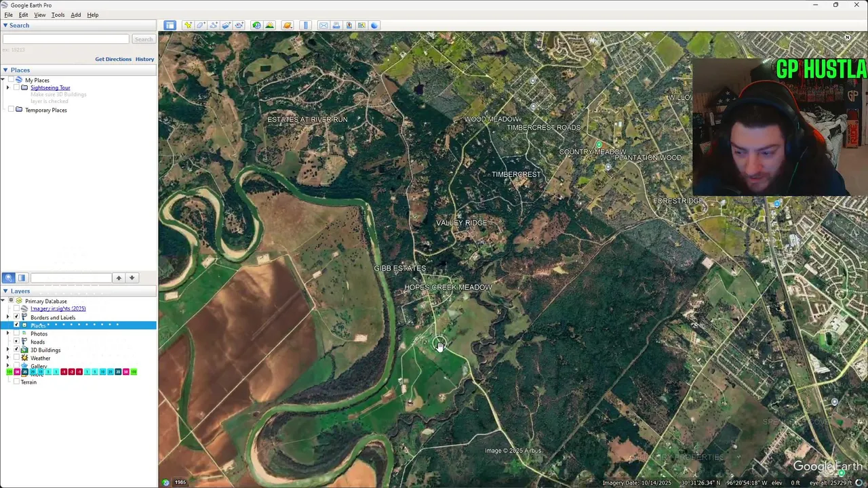Expand the 3D Buildings layer node
The height and width of the screenshot is (488, 868).
tap(8, 350)
